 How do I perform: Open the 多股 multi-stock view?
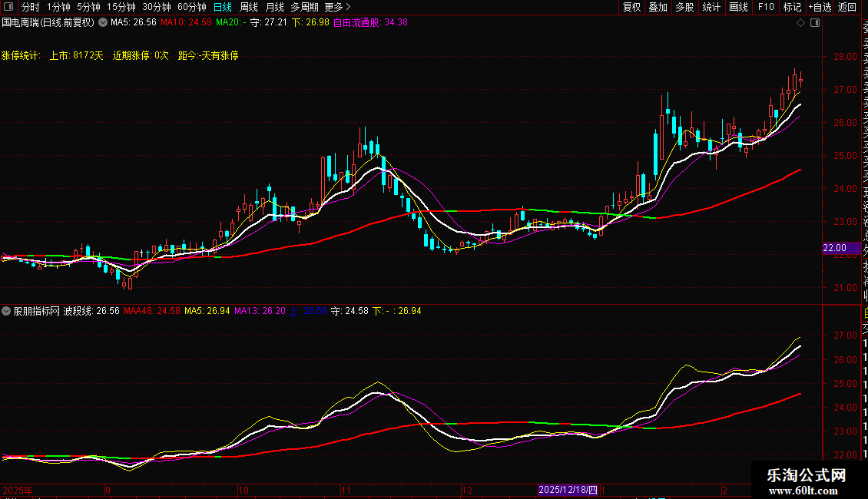684,7
